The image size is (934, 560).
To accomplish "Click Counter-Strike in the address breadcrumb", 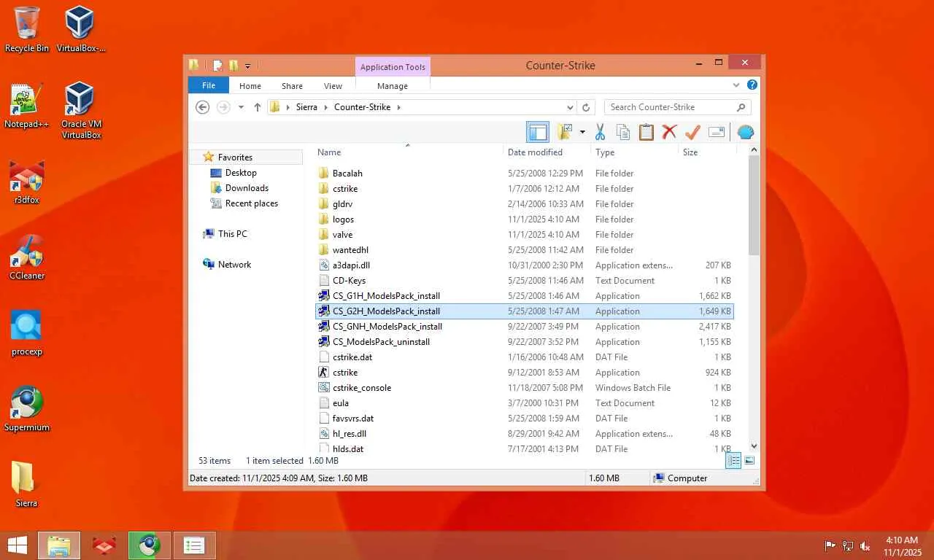I will tap(362, 107).
